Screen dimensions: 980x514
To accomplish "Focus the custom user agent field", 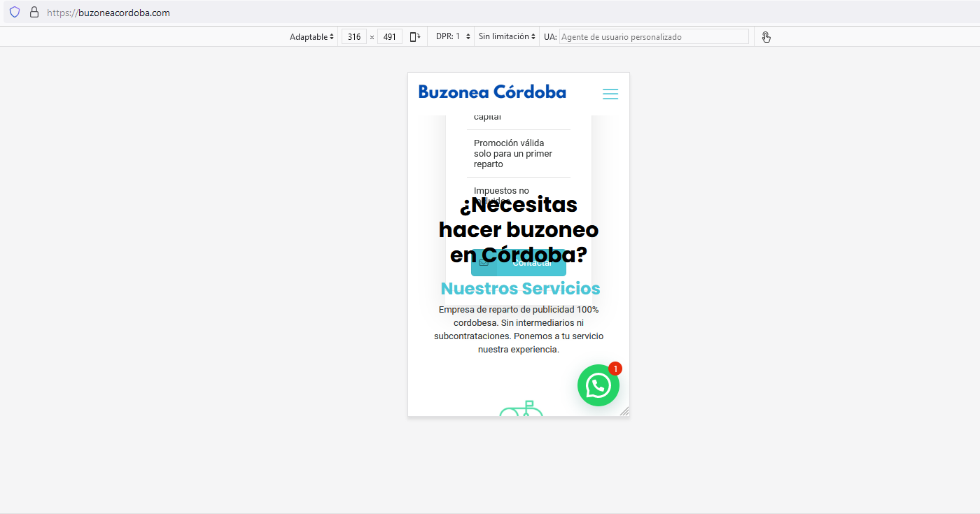I will click(654, 37).
